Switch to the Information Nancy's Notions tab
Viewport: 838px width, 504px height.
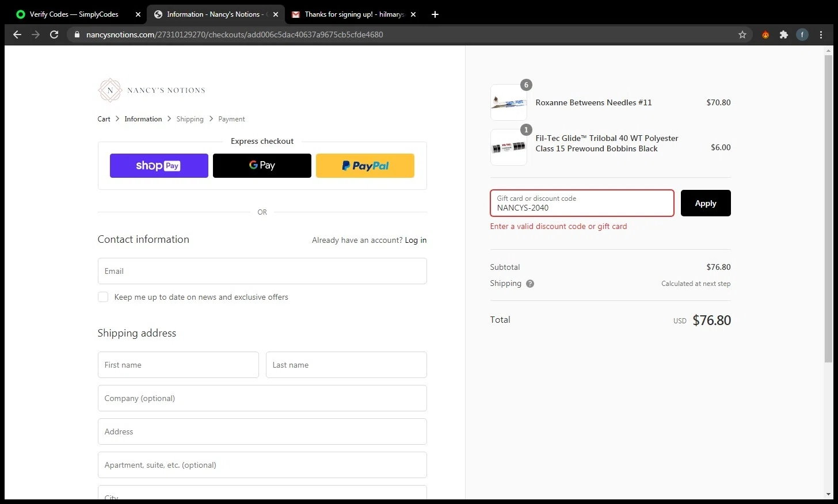pyautogui.click(x=216, y=14)
